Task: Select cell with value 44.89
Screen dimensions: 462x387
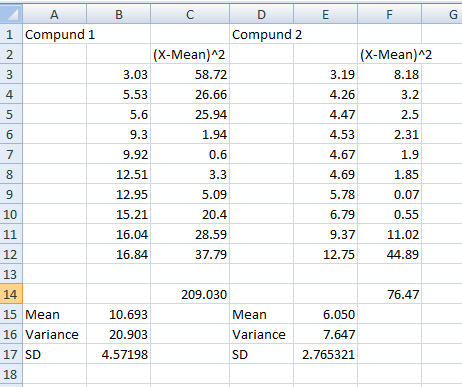Action: tap(390, 254)
